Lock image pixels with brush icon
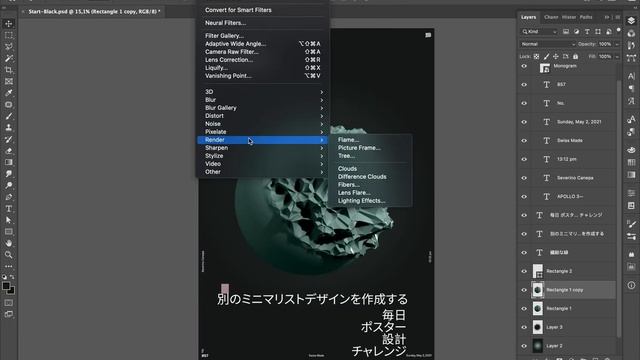Image resolution: width=640 pixels, height=360 pixels. tap(546, 56)
